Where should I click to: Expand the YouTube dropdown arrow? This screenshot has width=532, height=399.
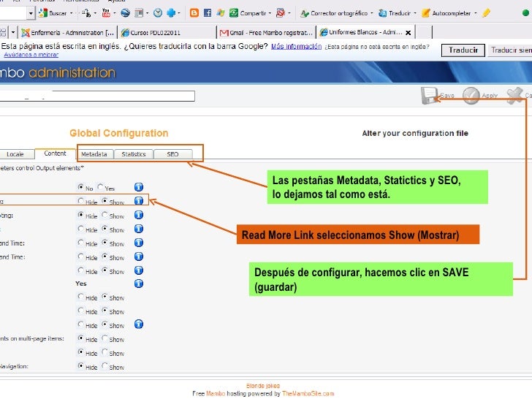pyautogui.click(x=115, y=13)
